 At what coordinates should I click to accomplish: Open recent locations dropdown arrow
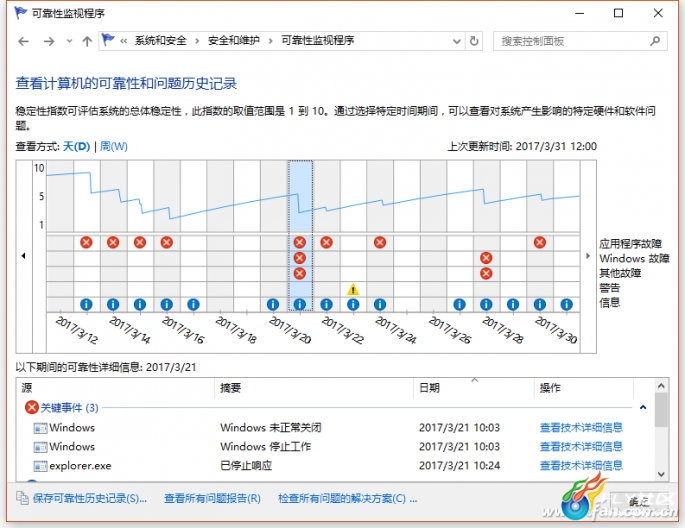click(69, 41)
